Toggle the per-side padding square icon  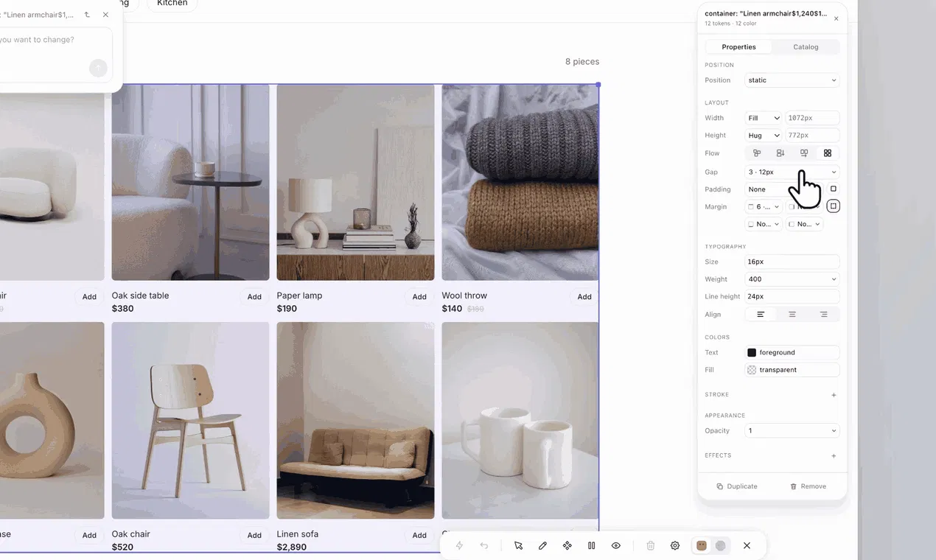coord(834,189)
